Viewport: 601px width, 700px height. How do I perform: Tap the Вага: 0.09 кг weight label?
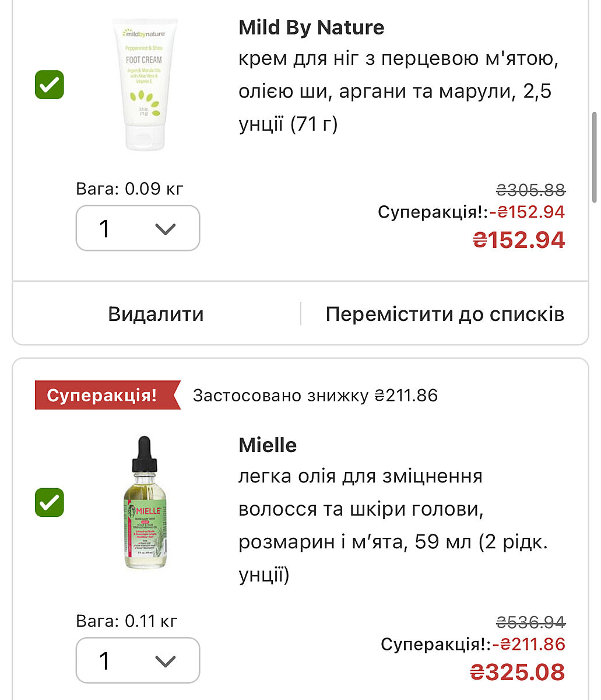(x=129, y=188)
